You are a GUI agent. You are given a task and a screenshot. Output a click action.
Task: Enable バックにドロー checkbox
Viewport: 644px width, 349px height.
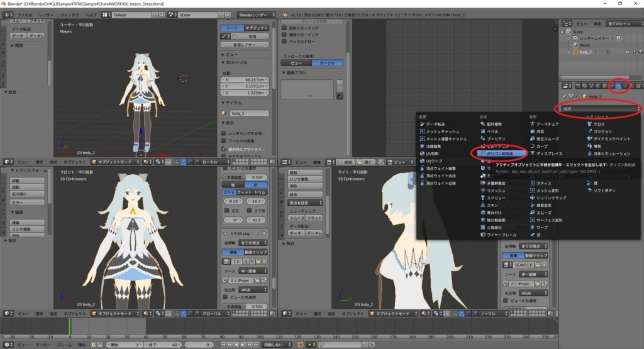click(x=284, y=41)
